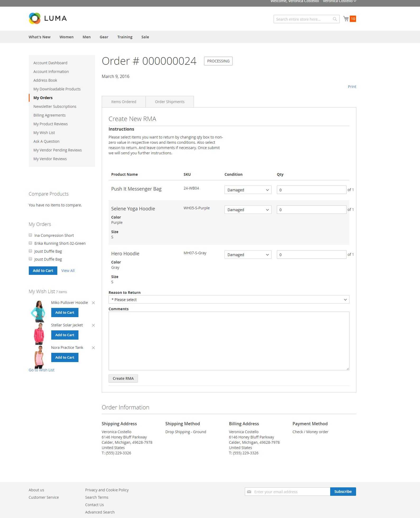Screen dimensions: 420x518
Task: Click Go to Wish List link
Action: (41, 370)
